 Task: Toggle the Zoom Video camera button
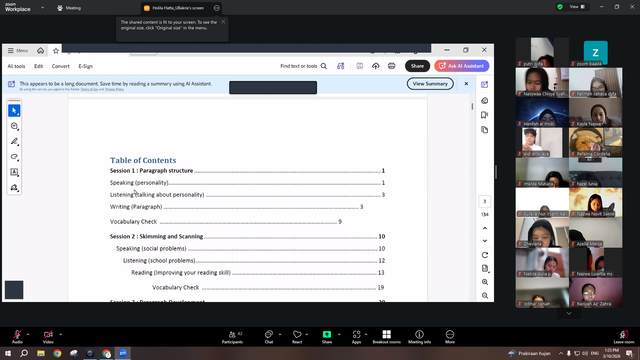coord(48,337)
